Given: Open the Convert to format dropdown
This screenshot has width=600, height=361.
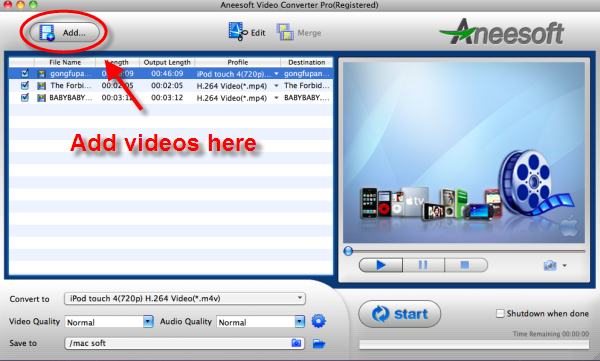Looking at the screenshot, I should tap(185, 298).
